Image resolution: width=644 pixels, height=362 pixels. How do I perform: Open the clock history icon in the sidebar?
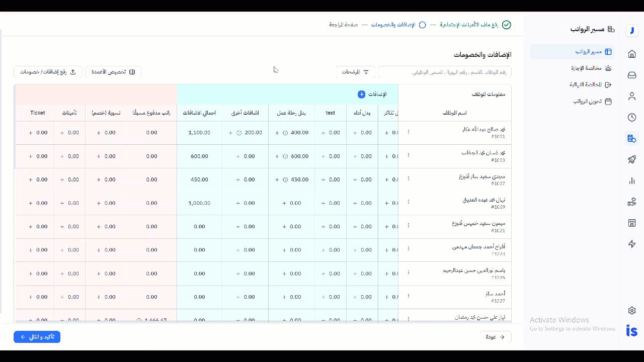click(x=632, y=117)
